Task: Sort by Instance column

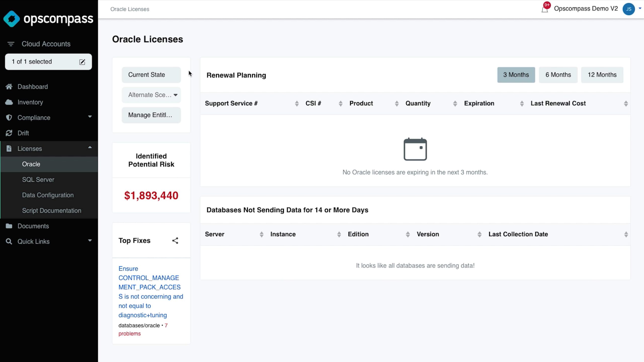Action: [339, 235]
